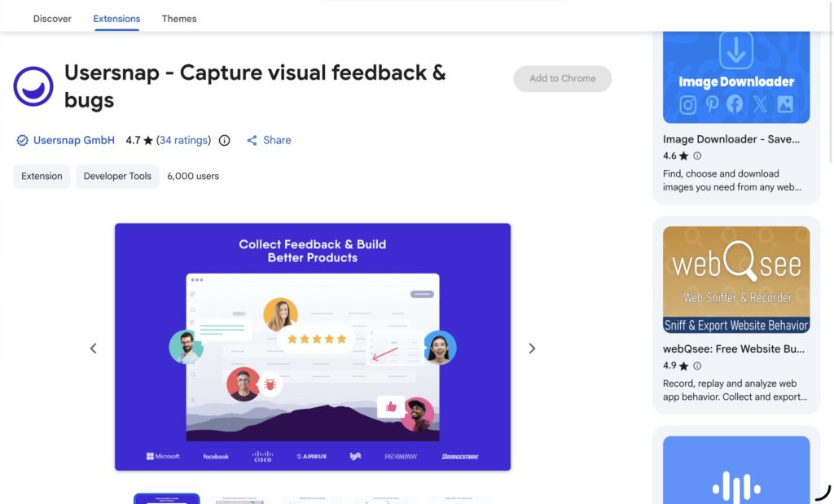Go to previous screenshot with left arrow
Image resolution: width=834 pixels, height=504 pixels.
click(x=93, y=348)
